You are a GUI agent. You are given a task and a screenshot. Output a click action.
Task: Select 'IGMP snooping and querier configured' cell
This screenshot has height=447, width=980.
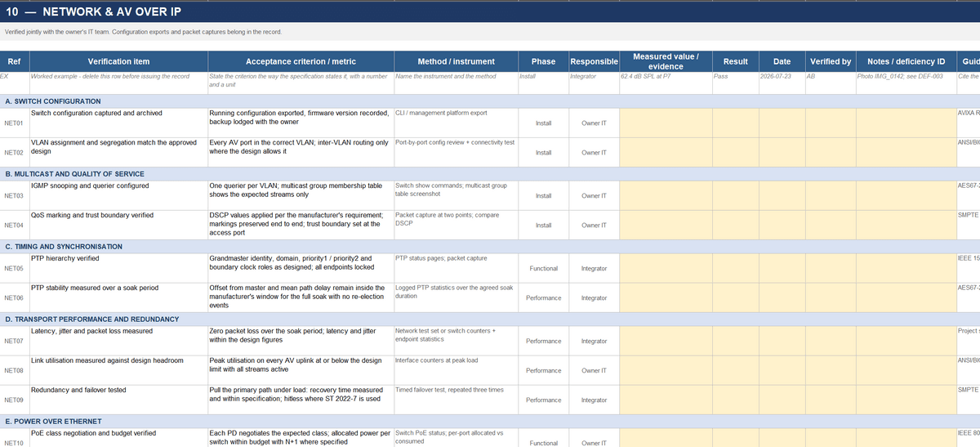(x=118, y=195)
